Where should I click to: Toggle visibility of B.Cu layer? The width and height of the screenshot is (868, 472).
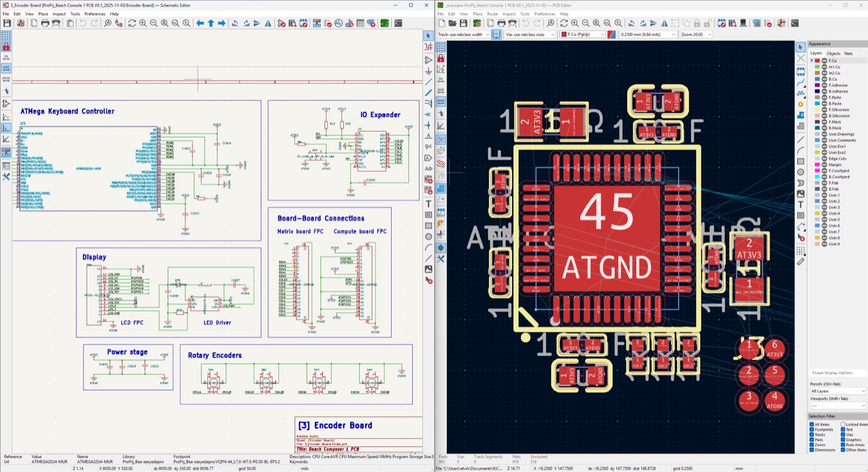(x=825, y=79)
